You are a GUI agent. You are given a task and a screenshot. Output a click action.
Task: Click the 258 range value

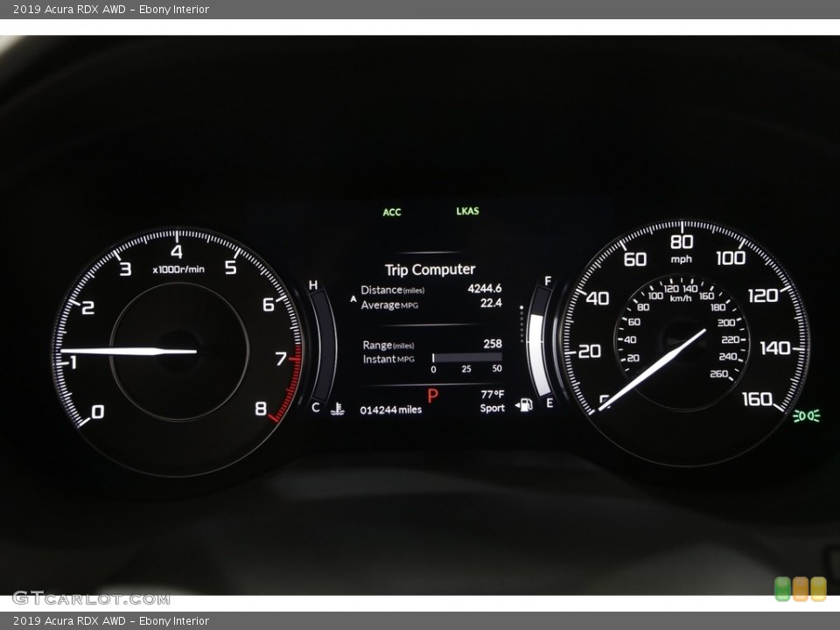(493, 344)
